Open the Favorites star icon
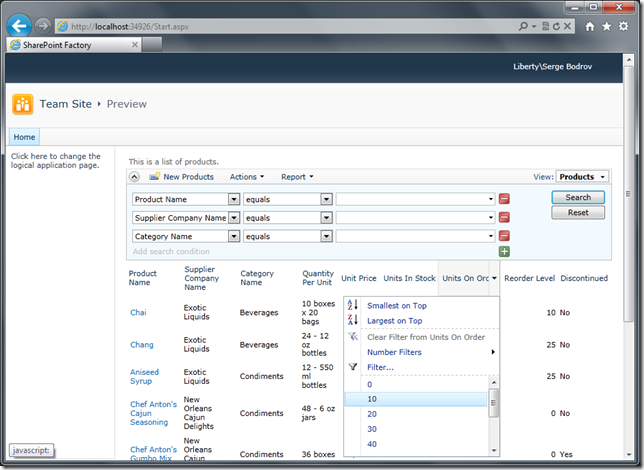Image resolution: width=644 pixels, height=470 pixels. point(607,27)
